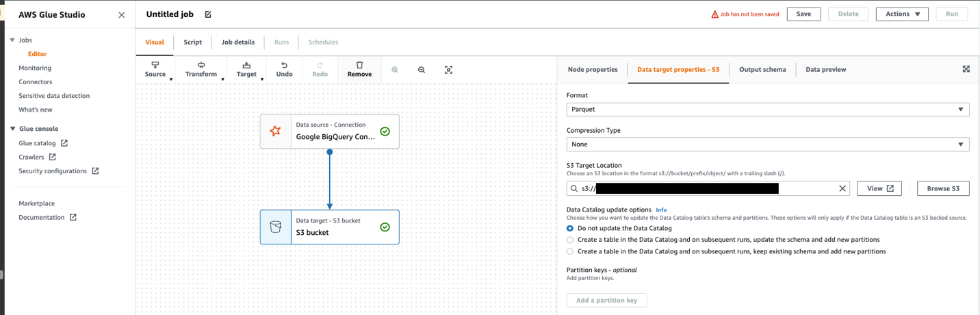The height and width of the screenshot is (315, 980).
Task: Open the Compression Type dropdown
Action: point(768,144)
